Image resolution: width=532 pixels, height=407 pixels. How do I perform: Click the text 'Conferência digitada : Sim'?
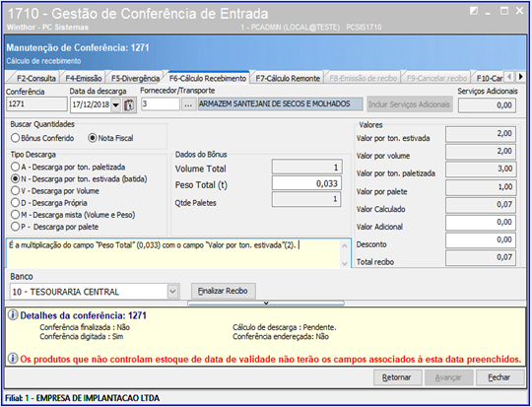82,337
